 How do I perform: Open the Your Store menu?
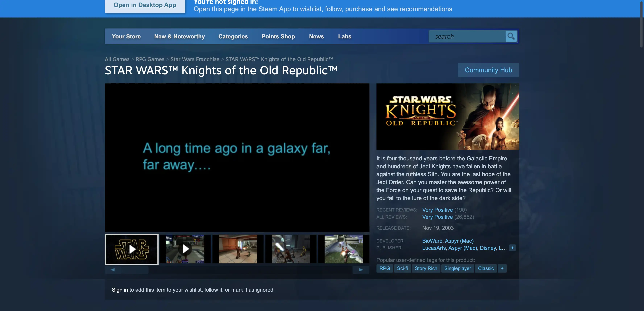[126, 36]
